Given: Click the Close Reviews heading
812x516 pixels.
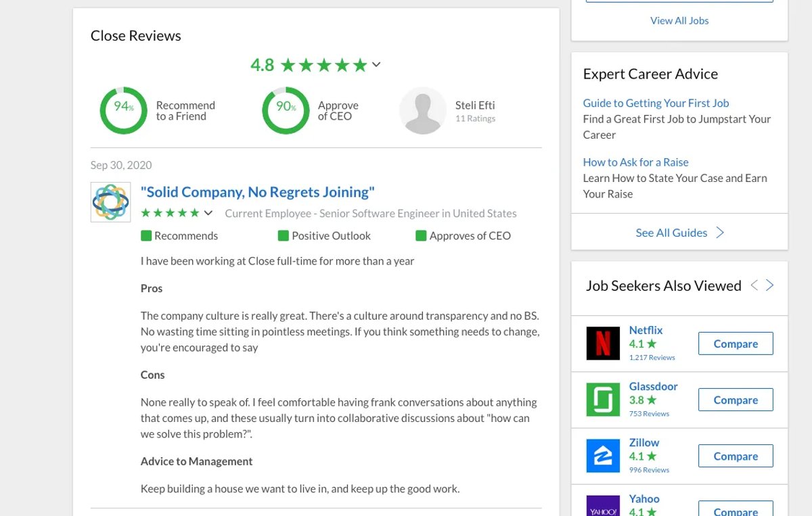Looking at the screenshot, I should coord(136,36).
